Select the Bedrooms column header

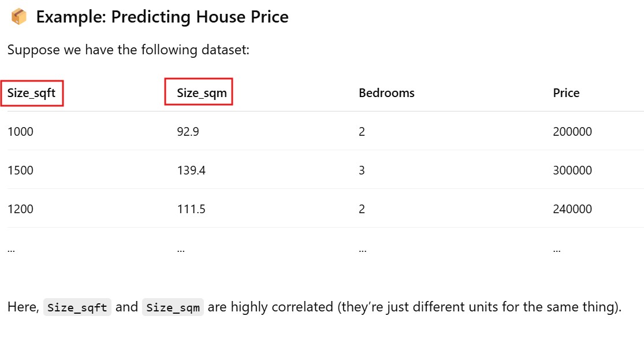click(x=386, y=93)
